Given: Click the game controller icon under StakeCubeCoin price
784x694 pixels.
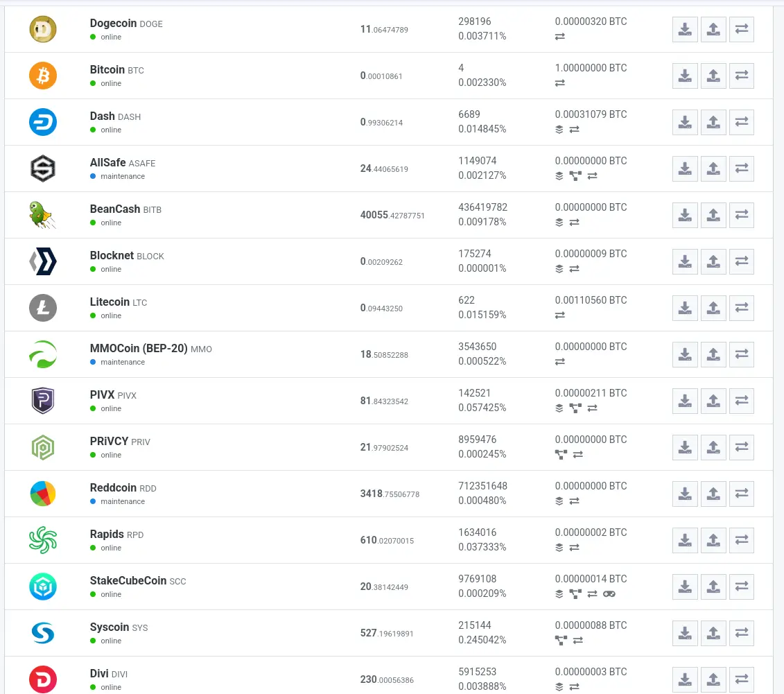Looking at the screenshot, I should (x=609, y=594).
